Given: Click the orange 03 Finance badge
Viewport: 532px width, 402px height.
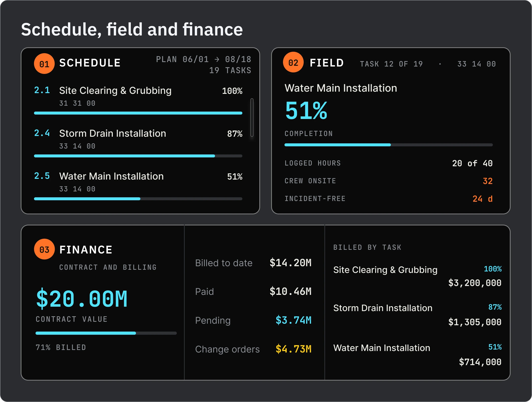Looking at the screenshot, I should pyautogui.click(x=44, y=249).
